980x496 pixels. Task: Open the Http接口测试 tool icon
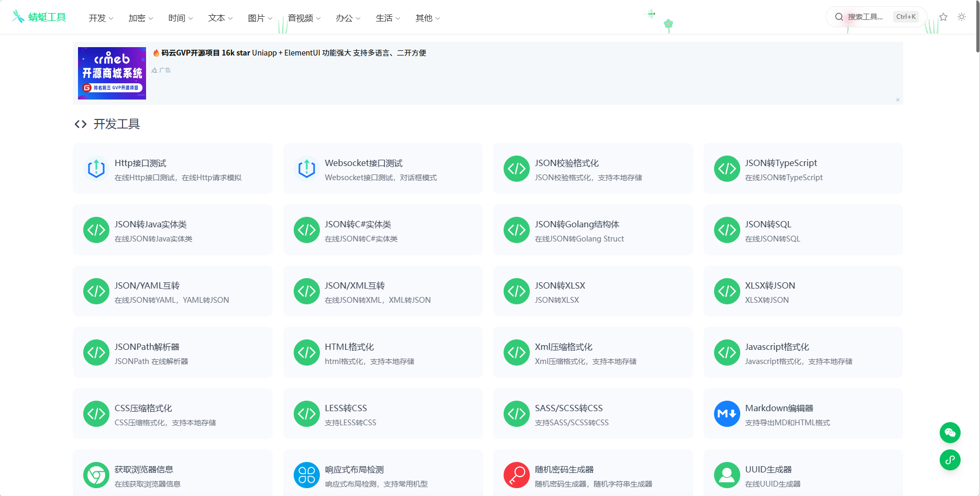(x=96, y=169)
